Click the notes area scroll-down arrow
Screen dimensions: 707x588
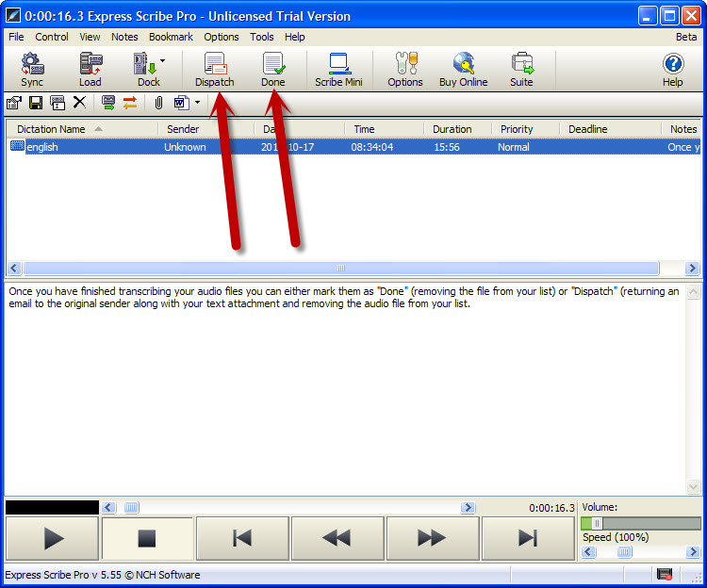pos(693,486)
